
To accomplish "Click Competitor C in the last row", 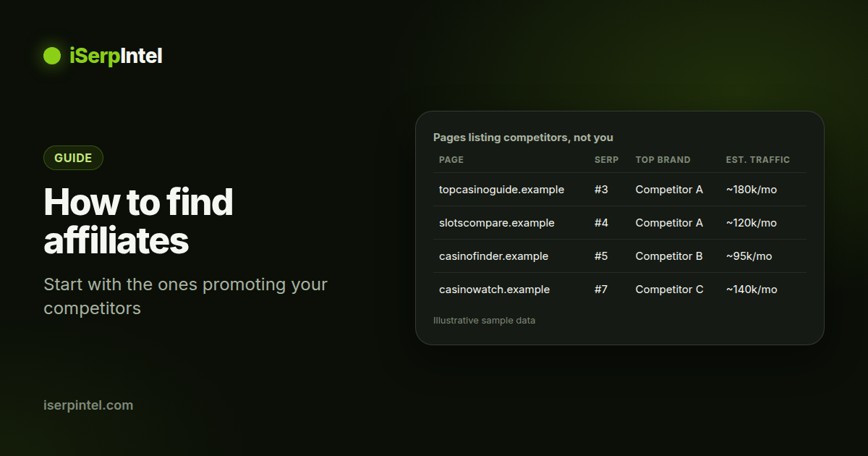I will point(669,290).
